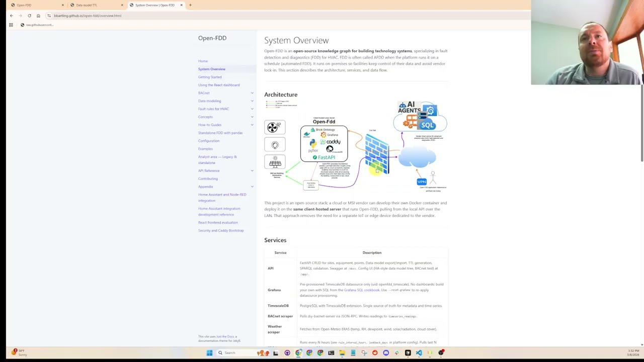Close the Data model TTL tab

pos(122,5)
